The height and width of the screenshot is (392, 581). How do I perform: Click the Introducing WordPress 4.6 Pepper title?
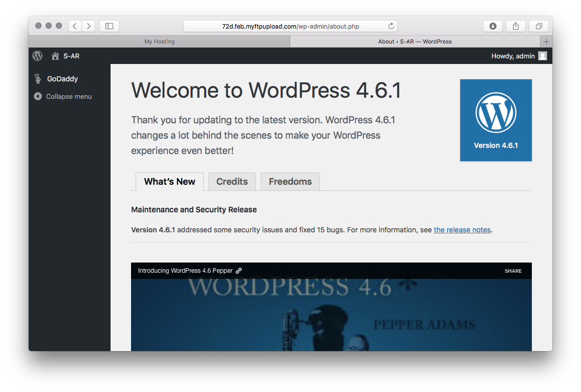pos(185,271)
